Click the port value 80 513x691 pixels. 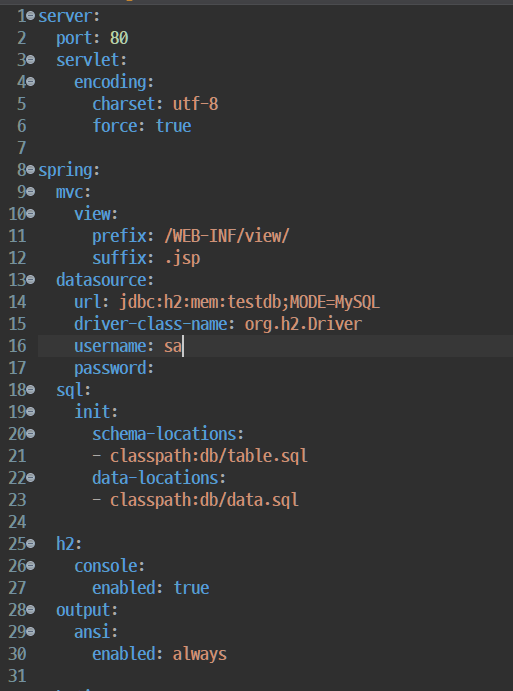point(119,38)
